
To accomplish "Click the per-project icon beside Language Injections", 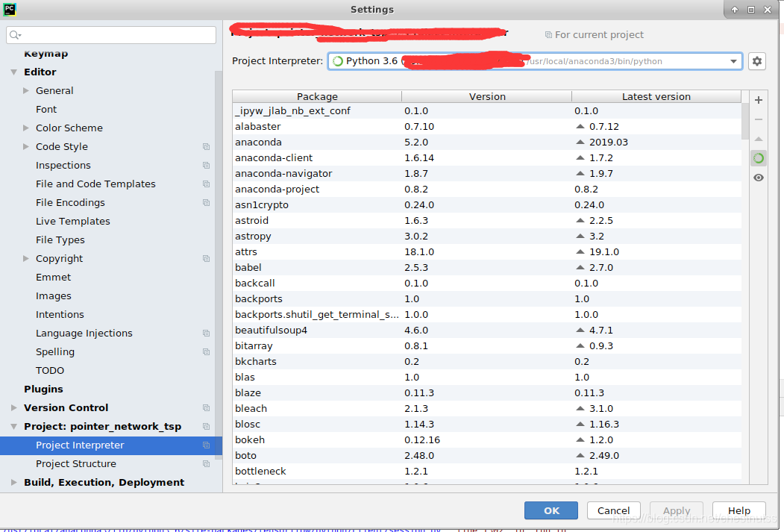I will [x=206, y=333].
